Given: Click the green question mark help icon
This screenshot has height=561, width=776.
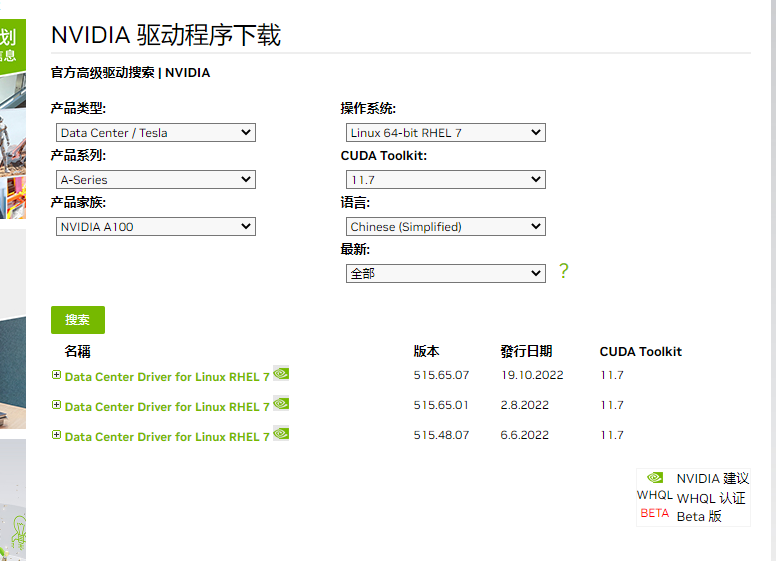Looking at the screenshot, I should [564, 271].
